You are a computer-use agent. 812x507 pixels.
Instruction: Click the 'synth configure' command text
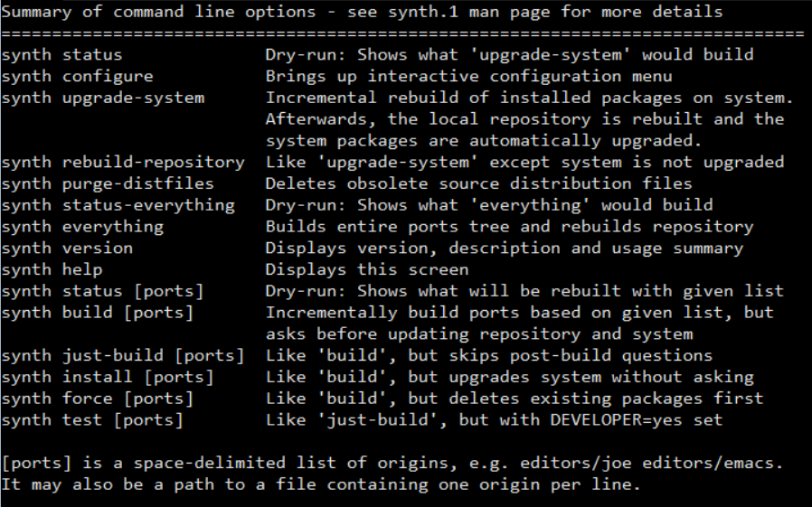coord(77,76)
